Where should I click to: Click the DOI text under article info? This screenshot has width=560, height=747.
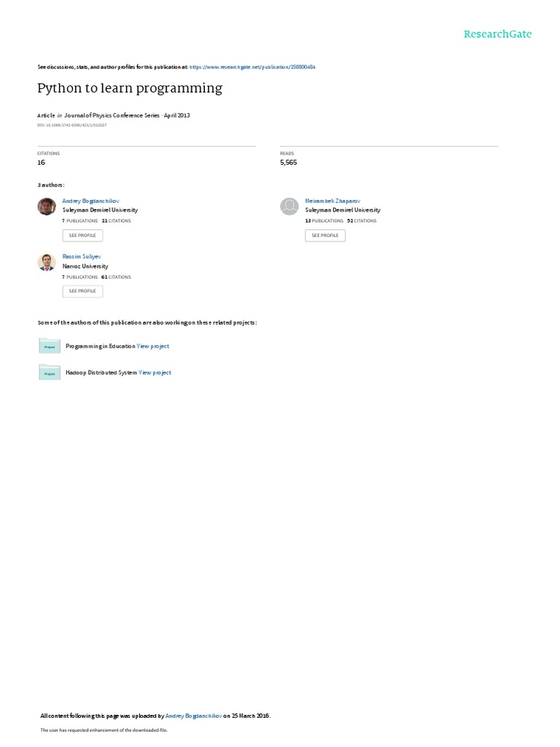click(x=72, y=125)
